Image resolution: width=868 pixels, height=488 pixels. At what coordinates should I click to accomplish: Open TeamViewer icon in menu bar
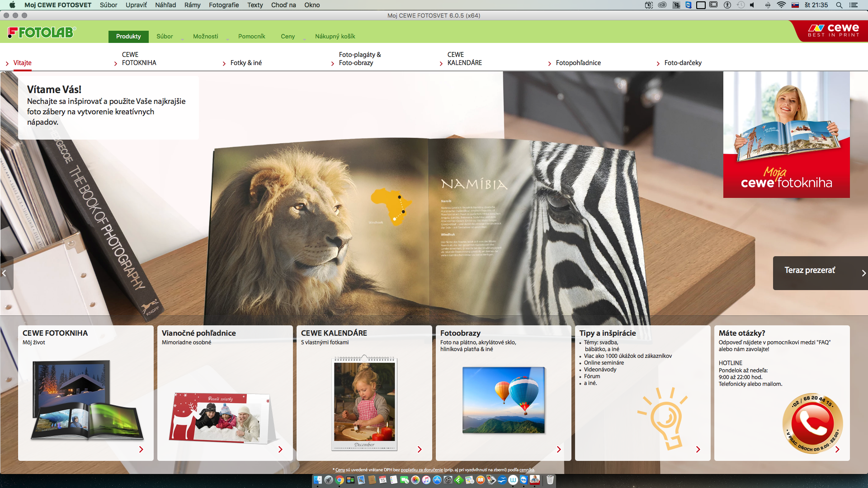point(688,5)
